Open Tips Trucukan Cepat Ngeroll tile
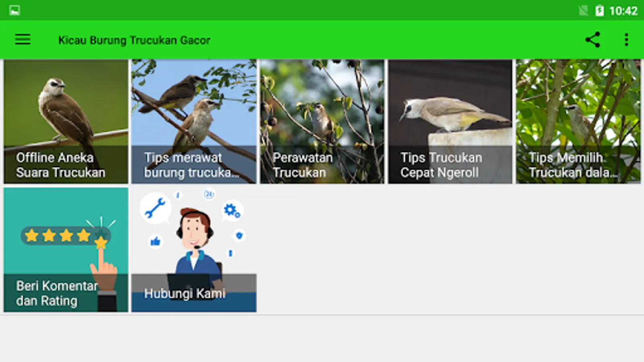Screen dimensions: 644x362 point(450,121)
